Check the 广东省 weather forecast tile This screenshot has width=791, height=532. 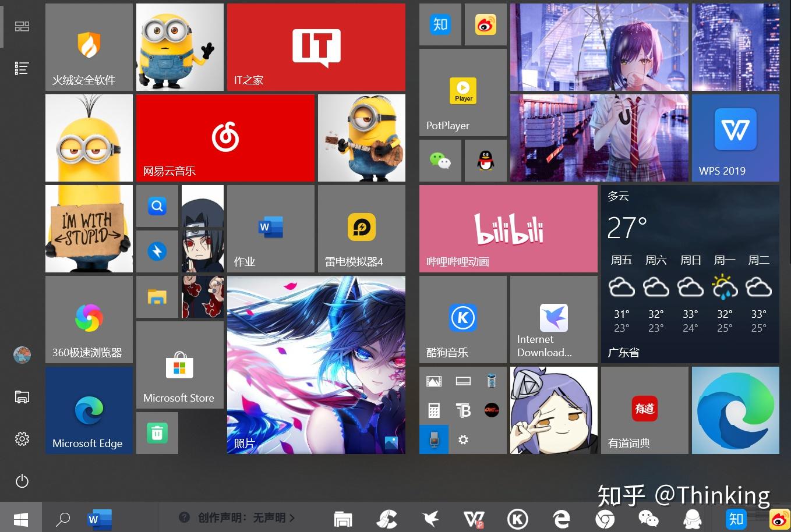coord(690,274)
